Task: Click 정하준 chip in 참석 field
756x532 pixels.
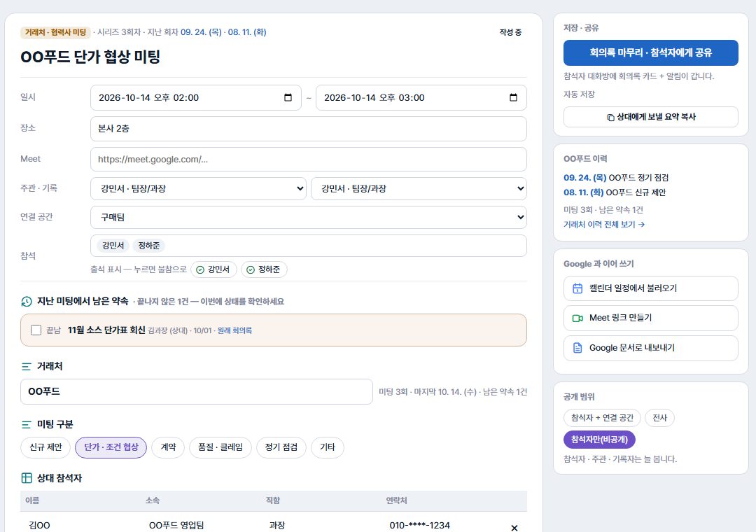Action: coord(149,246)
